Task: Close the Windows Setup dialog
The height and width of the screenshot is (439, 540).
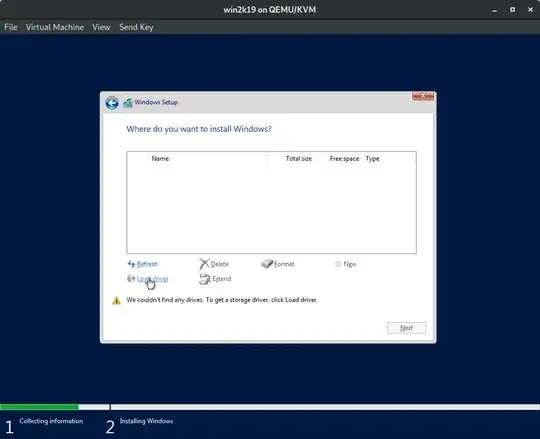Action: click(x=423, y=96)
